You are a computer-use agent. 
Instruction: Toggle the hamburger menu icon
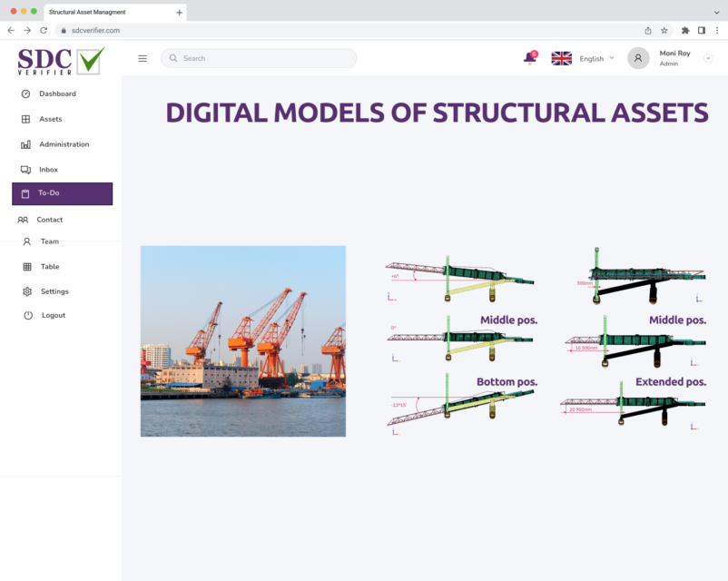tap(143, 58)
